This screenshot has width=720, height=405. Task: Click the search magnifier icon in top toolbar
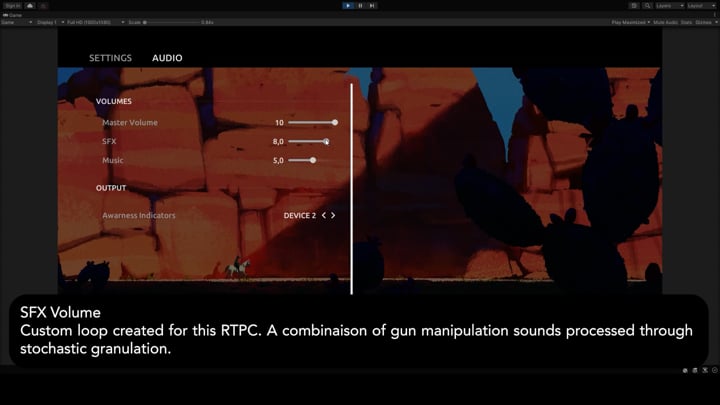[647, 6]
